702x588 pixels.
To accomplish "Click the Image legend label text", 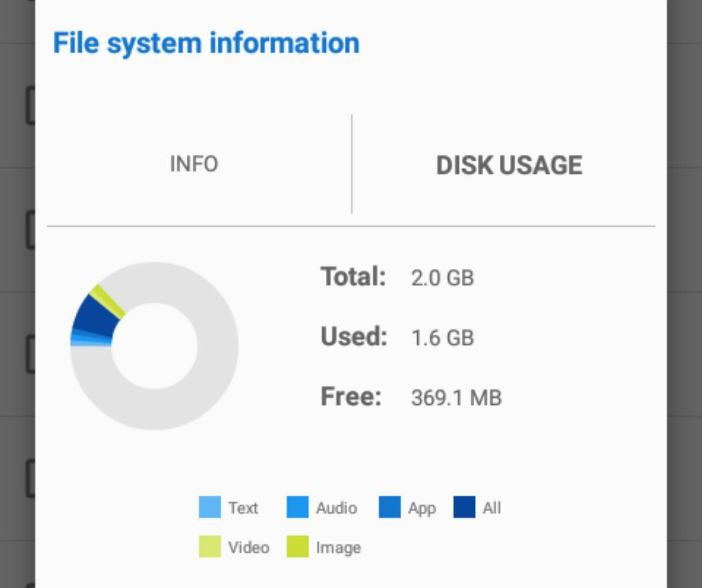I will [x=338, y=547].
